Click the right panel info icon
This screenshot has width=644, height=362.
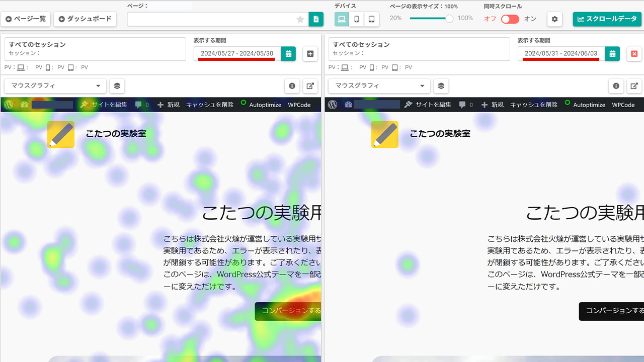tap(616, 86)
